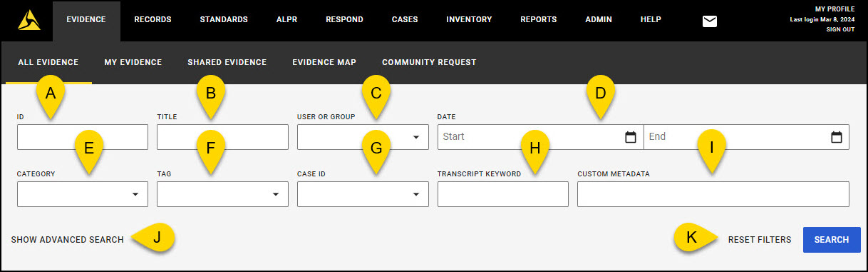Open the End date calendar picker
868x272 pixels.
click(x=836, y=137)
